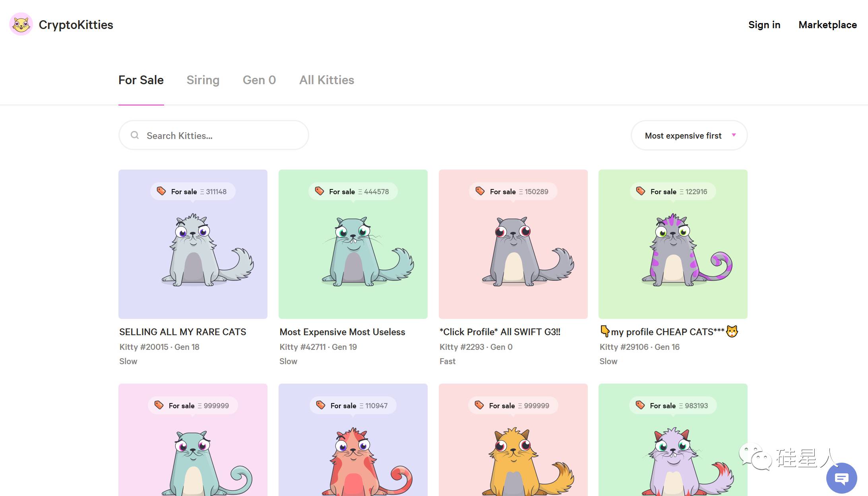Screen dimensions: 868x496
Task: Open the Click Profile All SWIFT G3 title
Action: (x=500, y=332)
